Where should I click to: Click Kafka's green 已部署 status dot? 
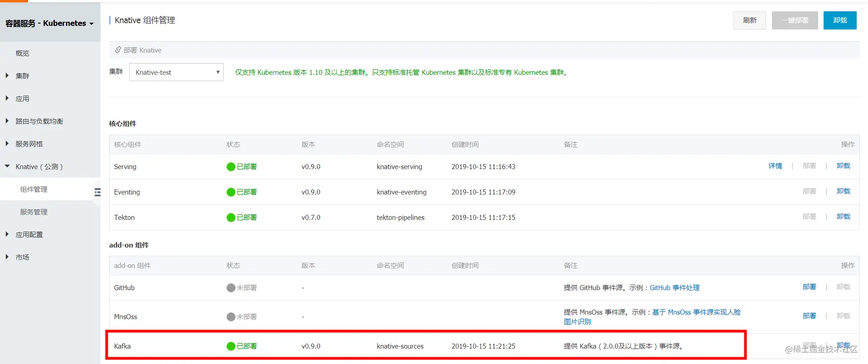coord(231,346)
